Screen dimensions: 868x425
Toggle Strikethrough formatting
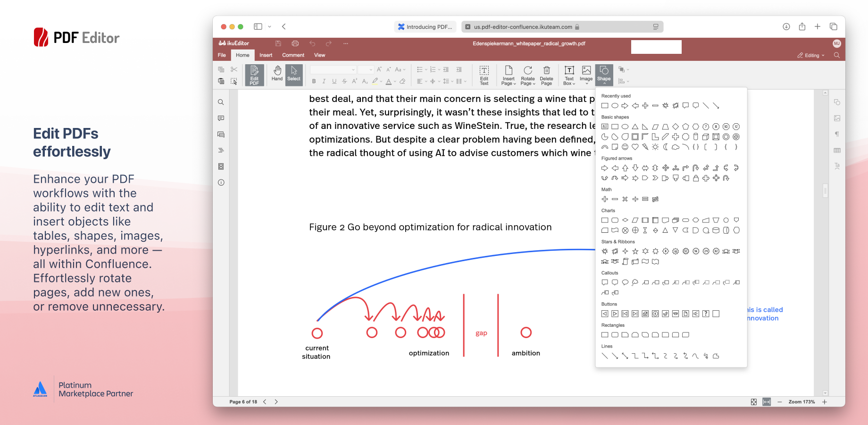pyautogui.click(x=344, y=81)
